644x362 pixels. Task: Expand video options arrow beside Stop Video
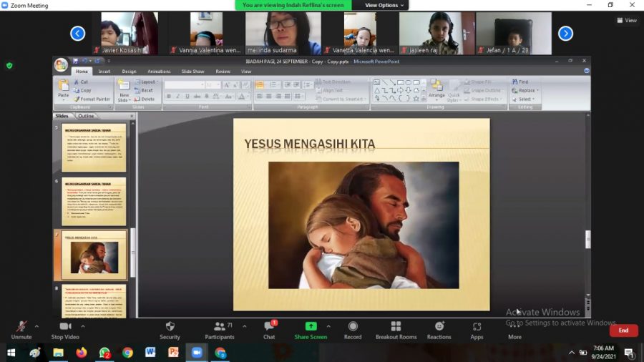coord(83,326)
